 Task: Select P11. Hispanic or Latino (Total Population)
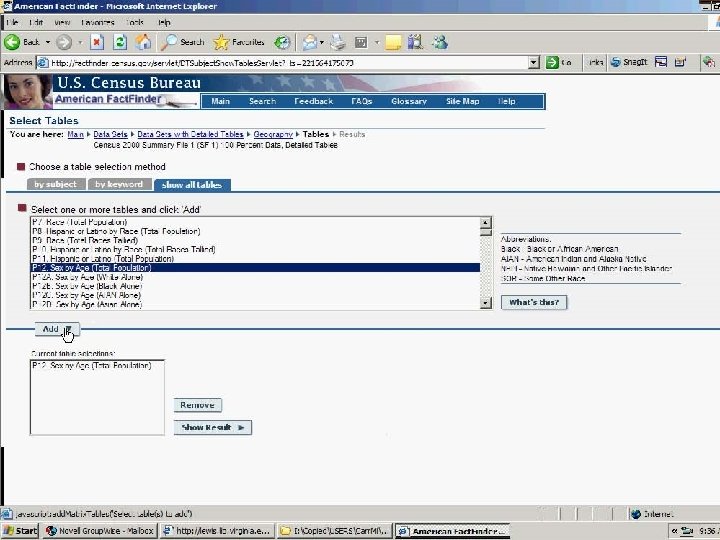point(255,259)
